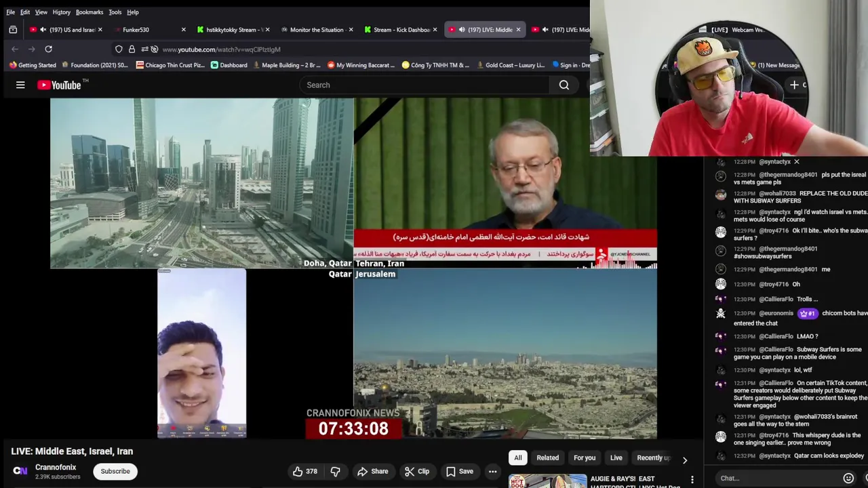Close the Stream - Kick Dashboard tab

point(435,30)
